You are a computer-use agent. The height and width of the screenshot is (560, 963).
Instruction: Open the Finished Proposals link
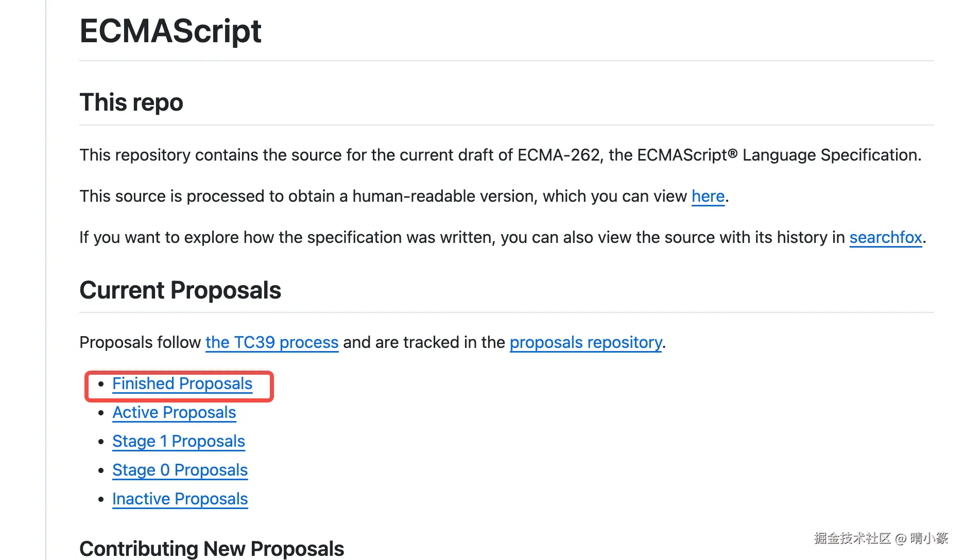click(x=182, y=383)
